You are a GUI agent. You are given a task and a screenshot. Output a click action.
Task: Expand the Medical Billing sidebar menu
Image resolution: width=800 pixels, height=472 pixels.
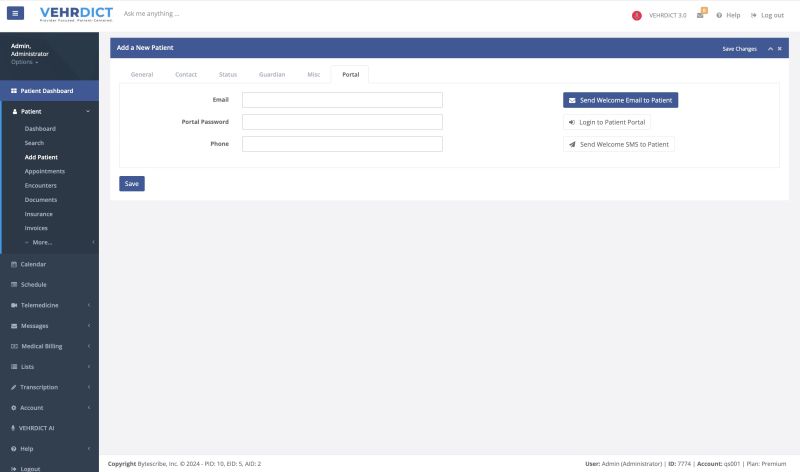(41, 346)
